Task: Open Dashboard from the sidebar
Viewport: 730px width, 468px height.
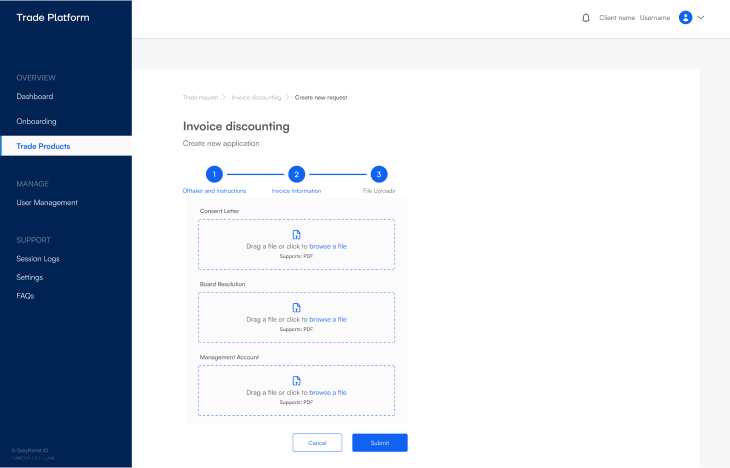Action: (35, 97)
